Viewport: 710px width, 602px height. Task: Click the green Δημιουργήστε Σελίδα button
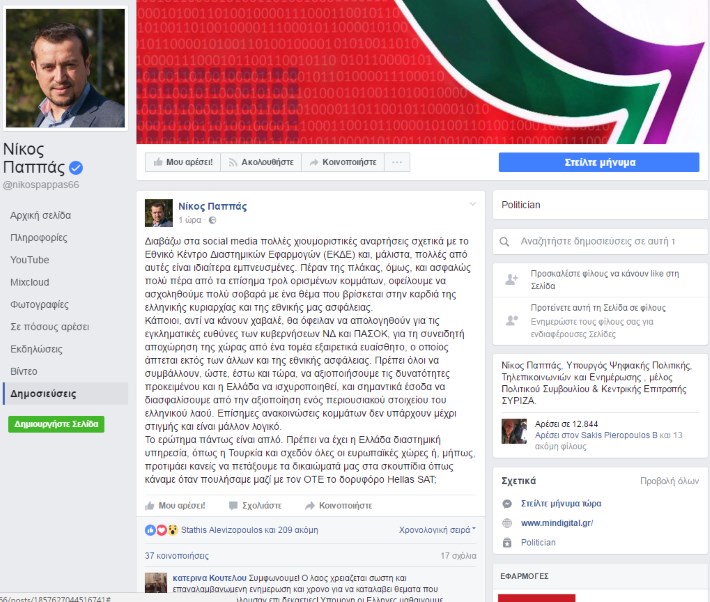56,424
